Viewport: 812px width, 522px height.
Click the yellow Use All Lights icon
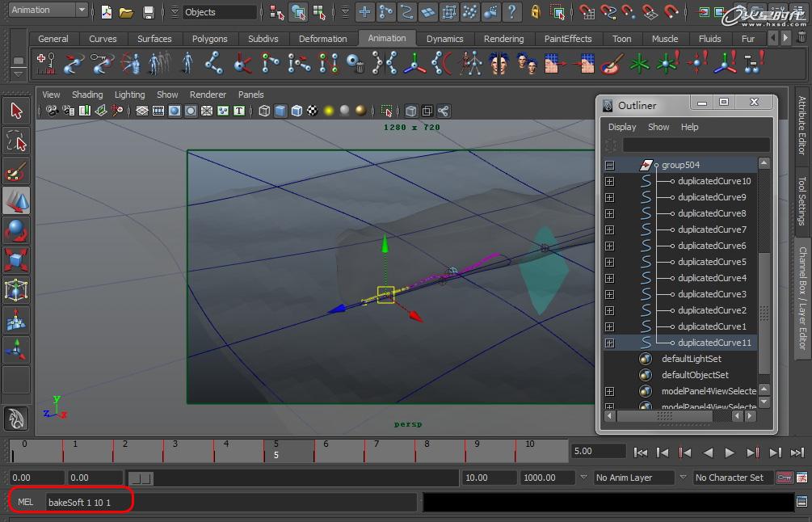(x=329, y=111)
